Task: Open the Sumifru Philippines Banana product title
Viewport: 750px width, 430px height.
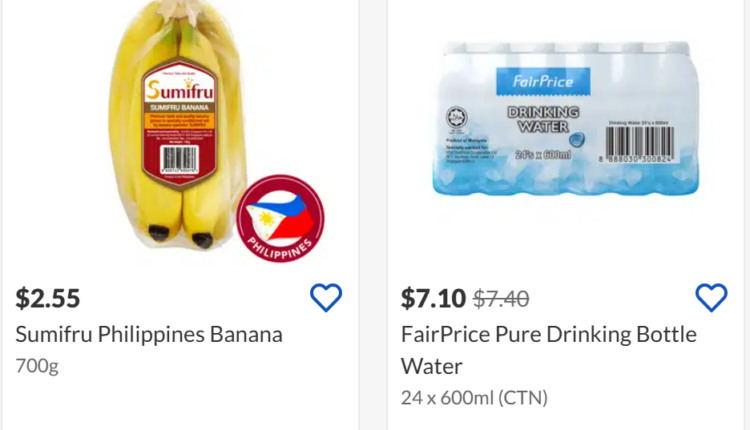Action: pyautogui.click(x=149, y=334)
